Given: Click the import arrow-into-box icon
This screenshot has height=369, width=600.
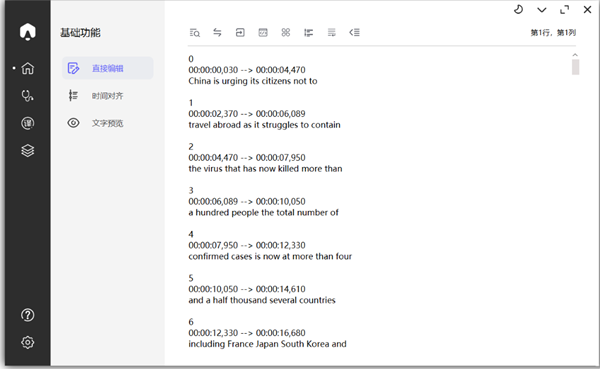Looking at the screenshot, I should coord(240,33).
